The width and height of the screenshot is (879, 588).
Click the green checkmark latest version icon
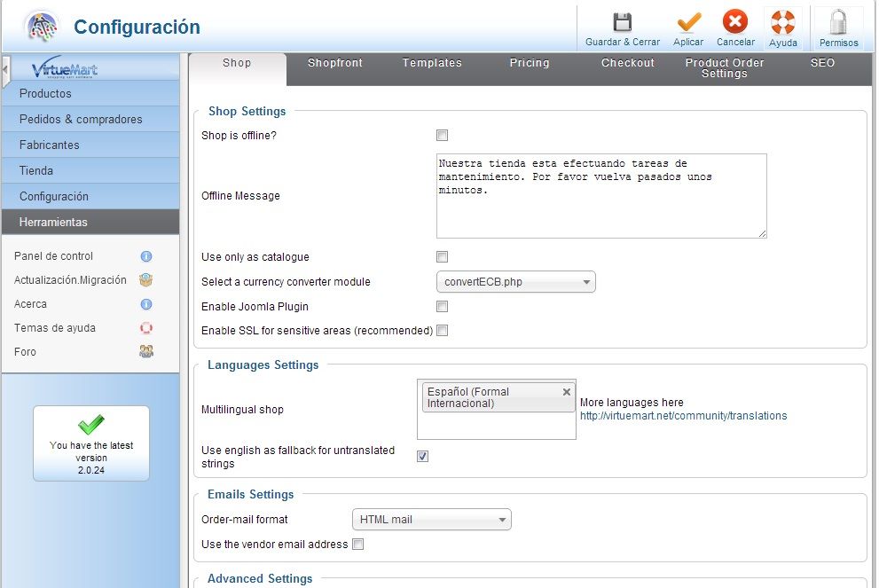[x=91, y=424]
